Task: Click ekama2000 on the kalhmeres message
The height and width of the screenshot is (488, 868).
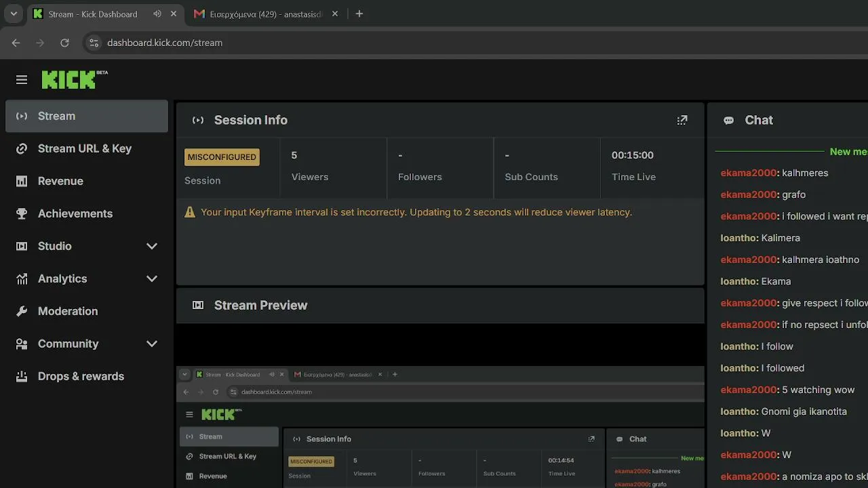Action: (749, 173)
